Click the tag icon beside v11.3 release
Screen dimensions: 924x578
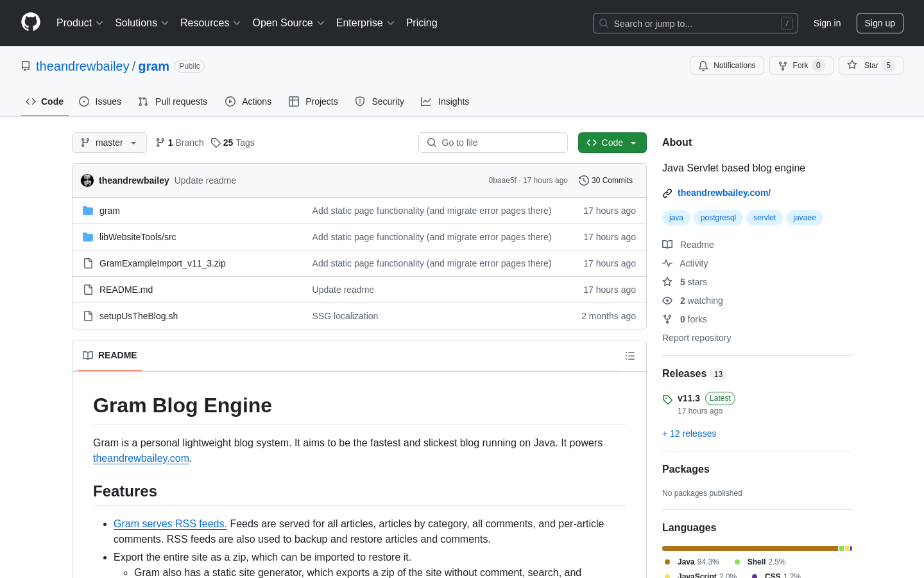pyautogui.click(x=667, y=399)
